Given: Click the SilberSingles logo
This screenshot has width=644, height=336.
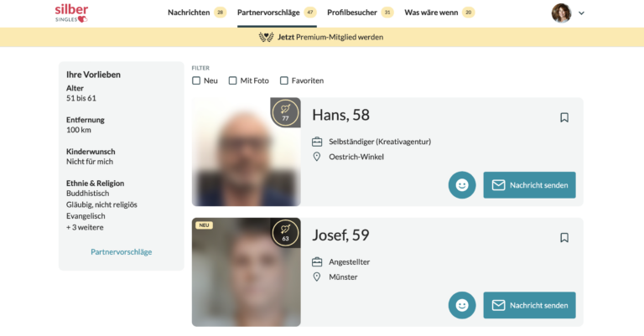Looking at the screenshot, I should point(71,13).
